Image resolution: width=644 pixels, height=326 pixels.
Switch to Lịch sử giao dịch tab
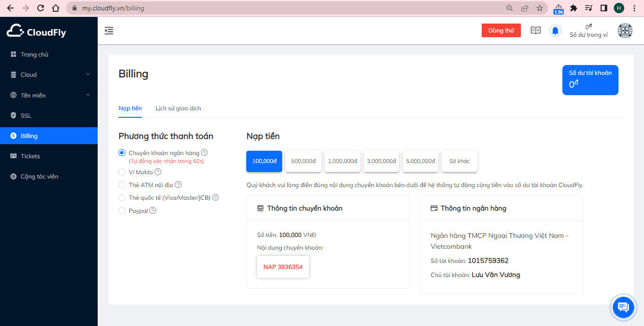[x=178, y=108]
